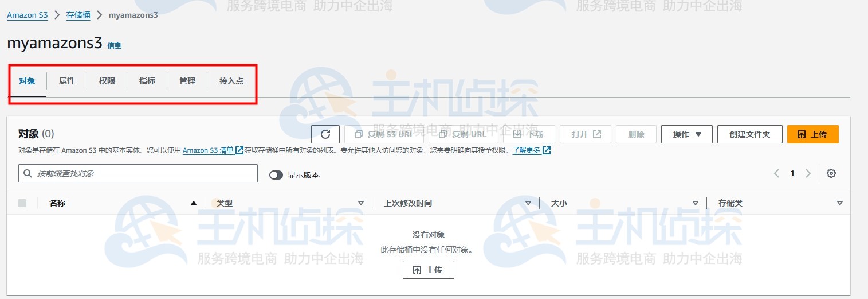Click the 复制 S3 URI button

(x=384, y=134)
